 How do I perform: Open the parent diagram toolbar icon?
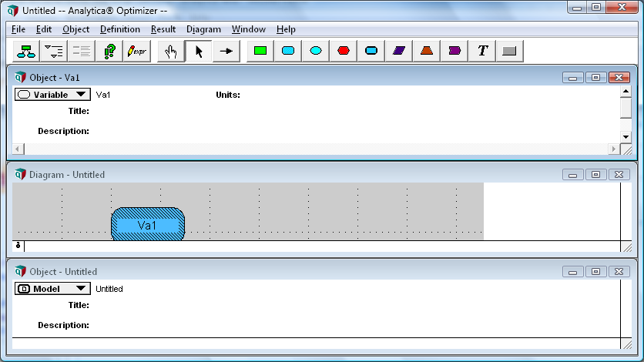(x=26, y=52)
